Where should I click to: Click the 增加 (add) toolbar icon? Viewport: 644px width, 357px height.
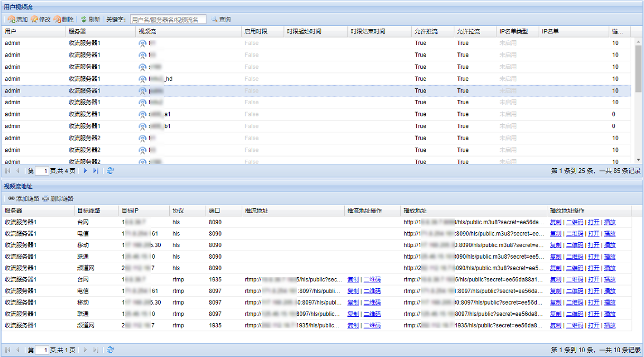click(x=12, y=19)
